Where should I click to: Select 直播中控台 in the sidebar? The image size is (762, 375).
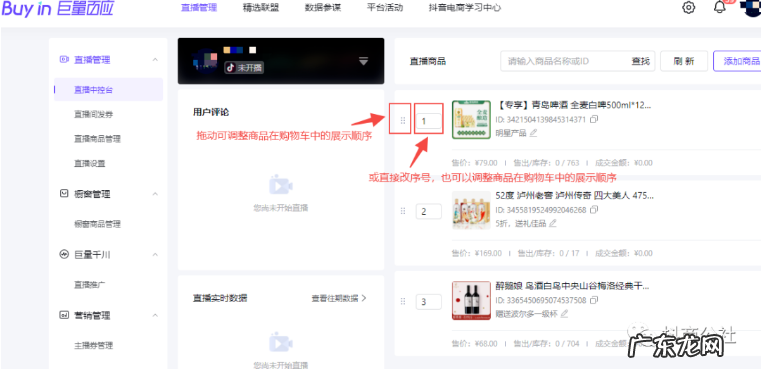(x=108, y=89)
